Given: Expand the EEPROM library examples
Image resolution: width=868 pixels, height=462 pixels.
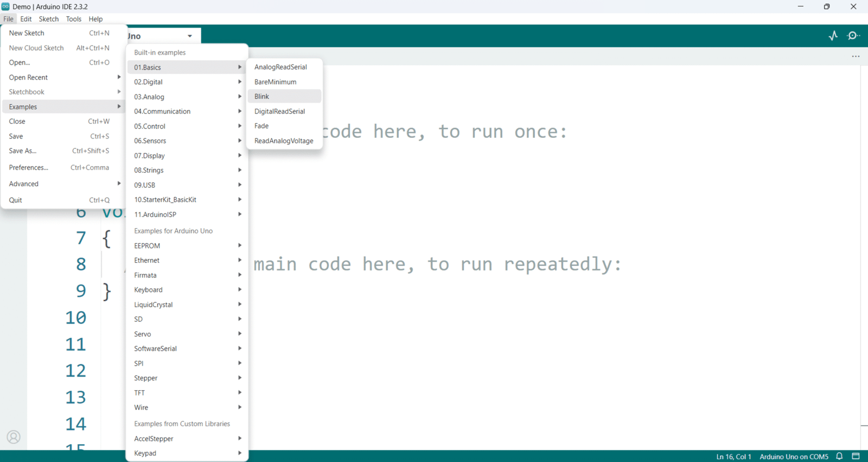Looking at the screenshot, I should pyautogui.click(x=187, y=245).
